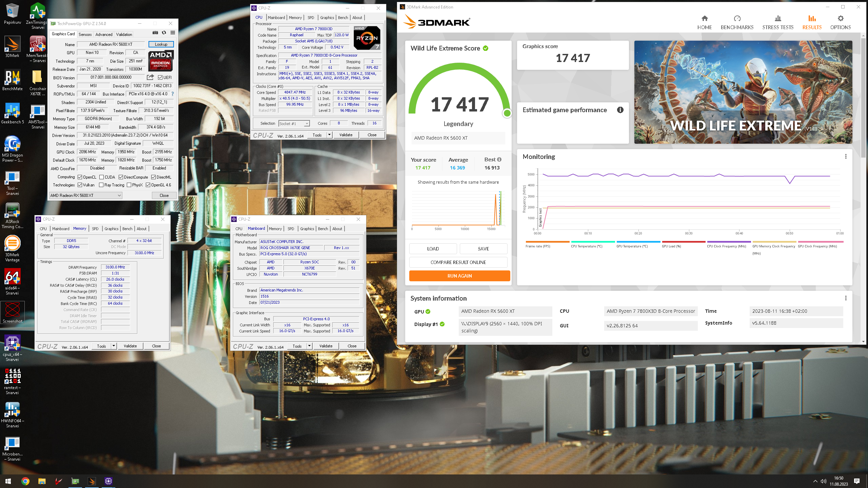868x488 pixels.
Task: Click the taskbar volume icon
Action: (x=824, y=481)
